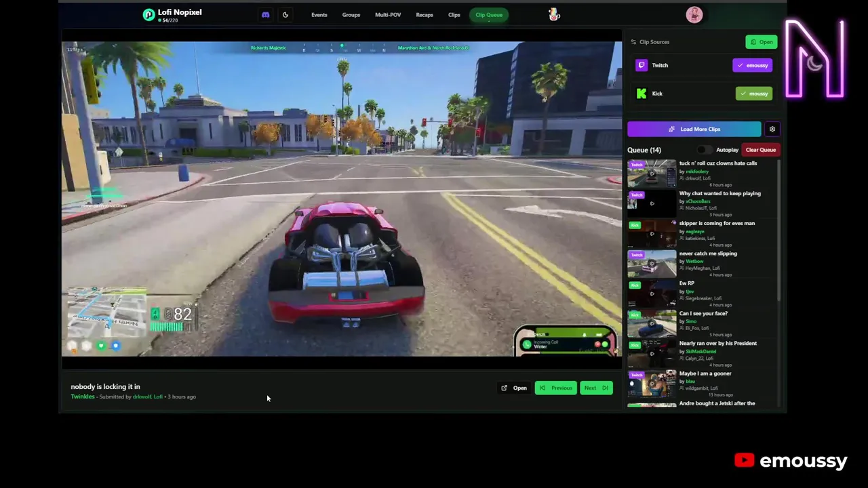
Task: Open clipper Wetbow profile link
Action: [694, 261]
